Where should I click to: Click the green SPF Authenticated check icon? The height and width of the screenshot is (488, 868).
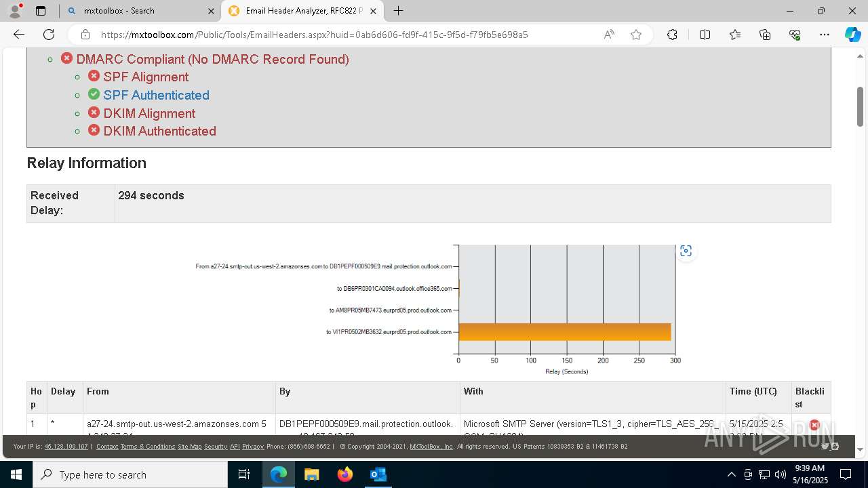coord(94,94)
